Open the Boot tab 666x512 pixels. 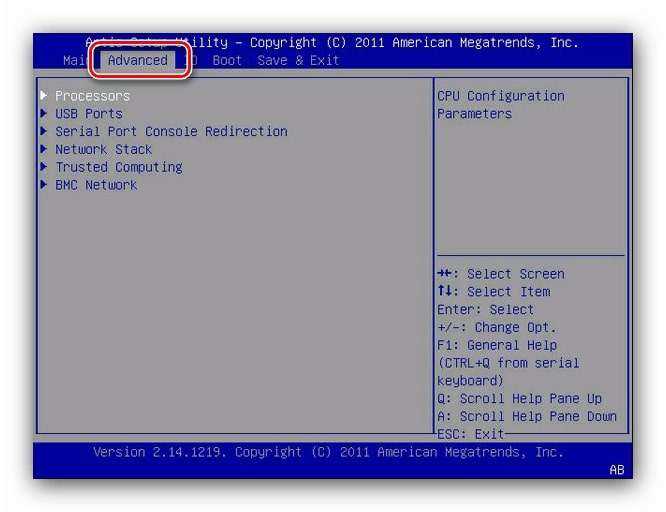click(227, 60)
